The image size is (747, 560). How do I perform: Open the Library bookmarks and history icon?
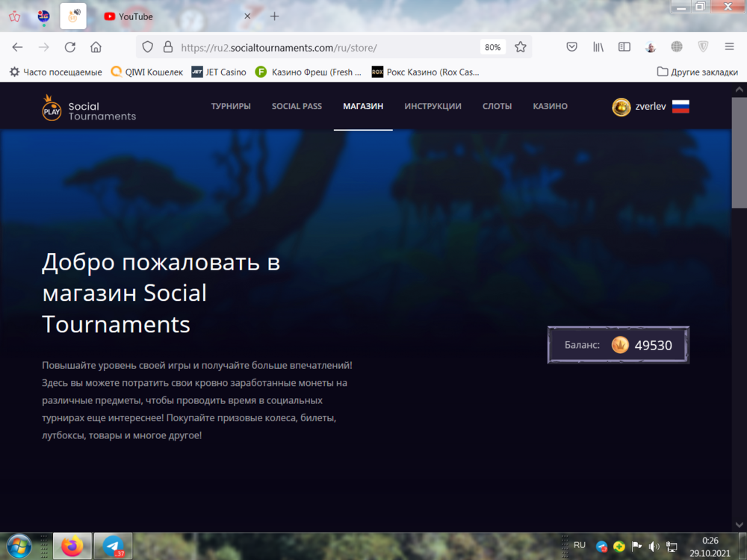598,46
